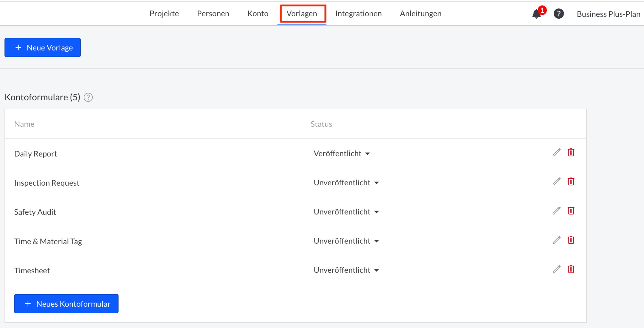This screenshot has height=328, width=644.
Task: Open Inspection Request status dropdown
Action: (x=346, y=183)
